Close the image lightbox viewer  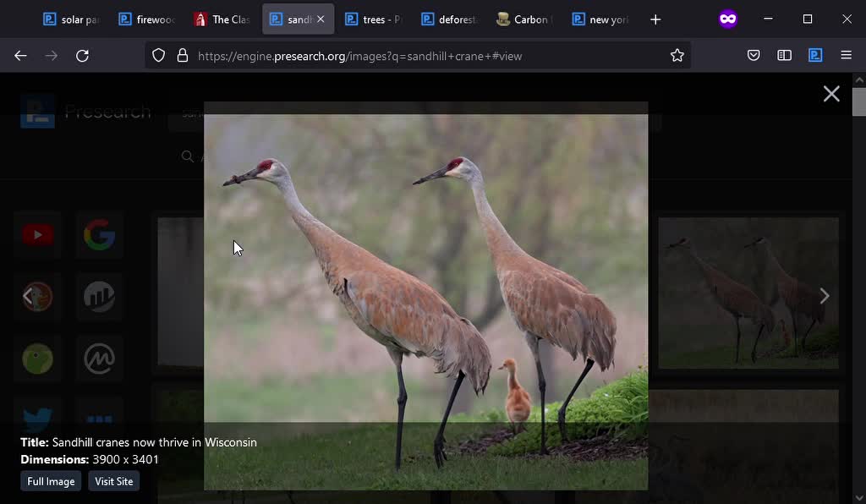[x=831, y=94]
